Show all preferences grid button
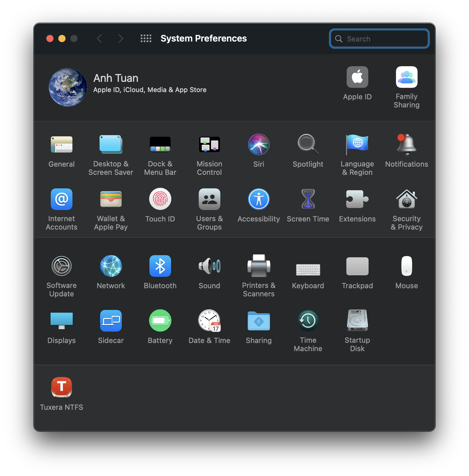The height and width of the screenshot is (476, 469). click(x=146, y=39)
